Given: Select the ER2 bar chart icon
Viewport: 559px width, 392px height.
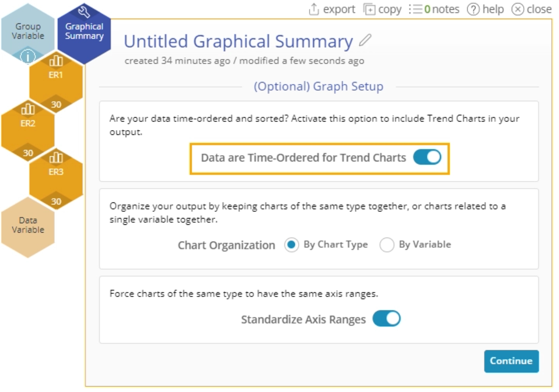Looking at the screenshot, I should pyautogui.click(x=28, y=110).
